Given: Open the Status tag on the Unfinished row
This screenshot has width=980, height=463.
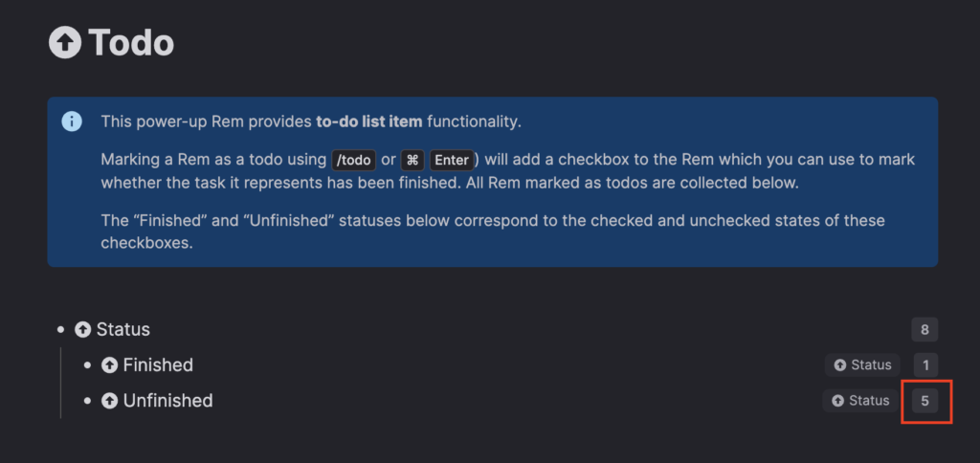Looking at the screenshot, I should [861, 401].
